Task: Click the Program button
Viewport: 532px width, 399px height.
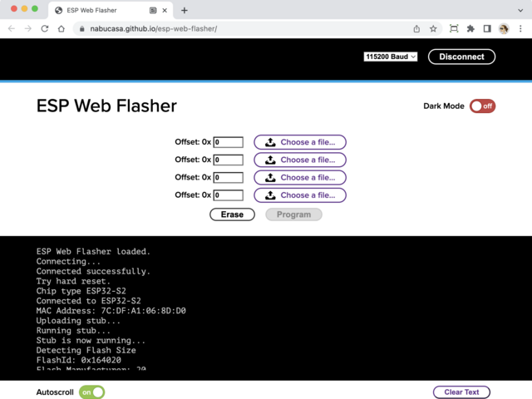Action: pyautogui.click(x=293, y=214)
